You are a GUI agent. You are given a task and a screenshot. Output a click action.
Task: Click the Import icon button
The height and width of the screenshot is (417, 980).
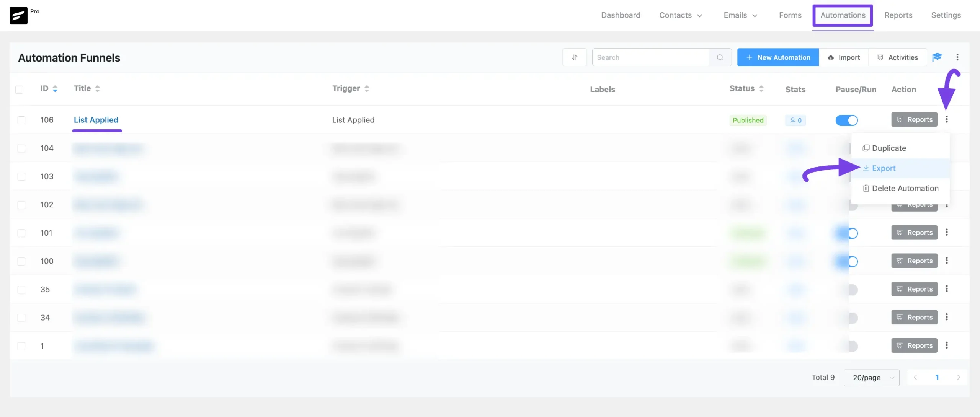point(843,57)
